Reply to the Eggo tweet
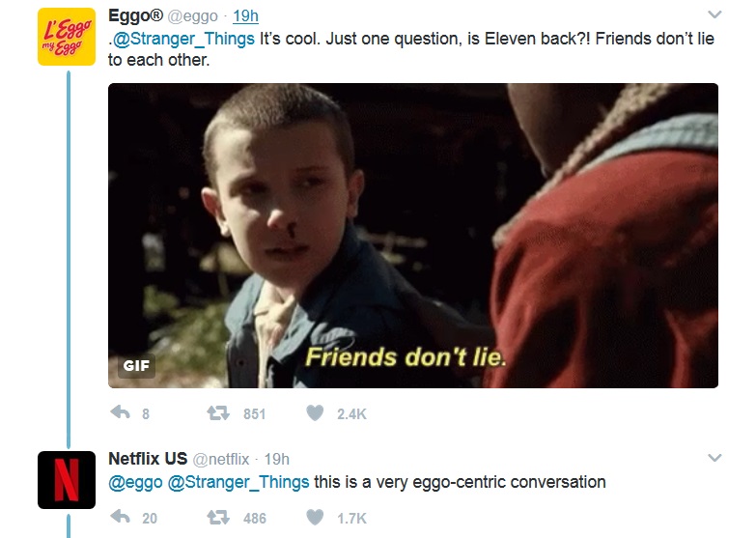Screen dimensions: 756x538 click(x=121, y=413)
